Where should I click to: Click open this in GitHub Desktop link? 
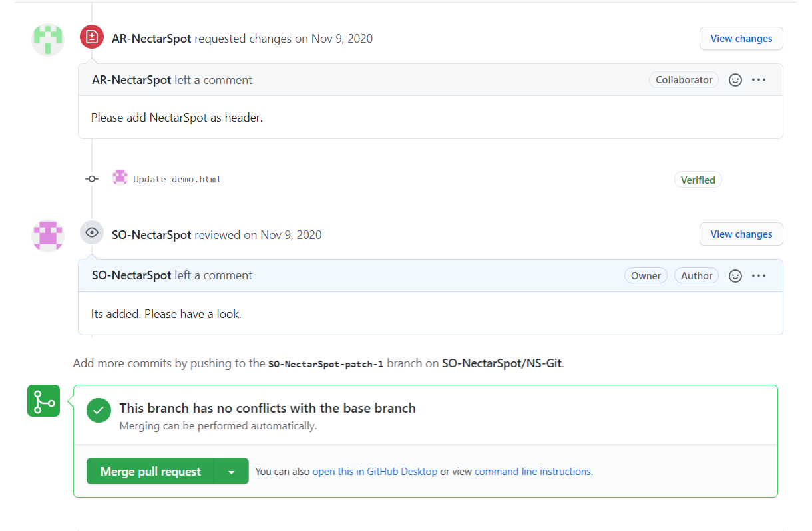click(375, 472)
